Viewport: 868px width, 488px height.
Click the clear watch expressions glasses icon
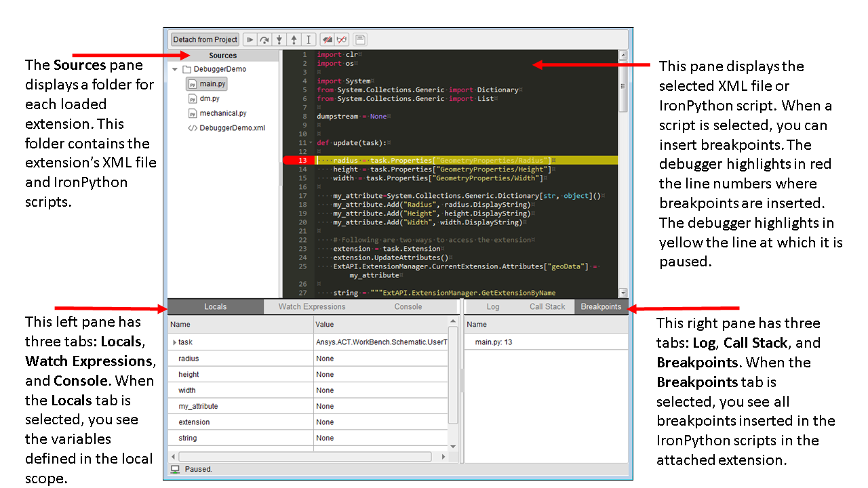pyautogui.click(x=342, y=40)
